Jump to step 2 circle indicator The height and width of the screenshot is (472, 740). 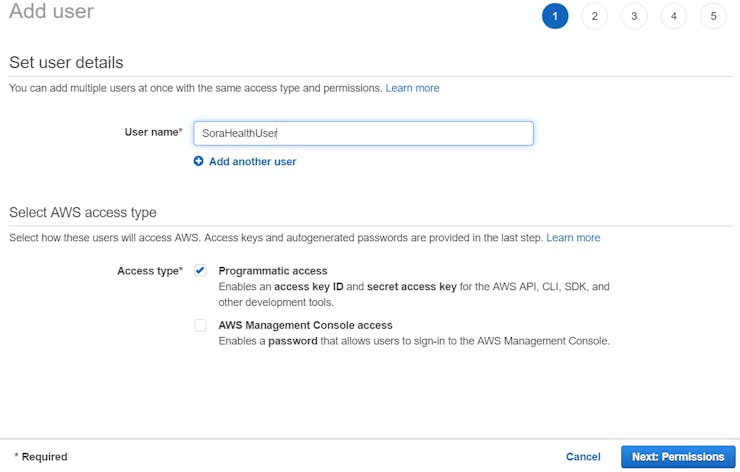[x=594, y=16]
